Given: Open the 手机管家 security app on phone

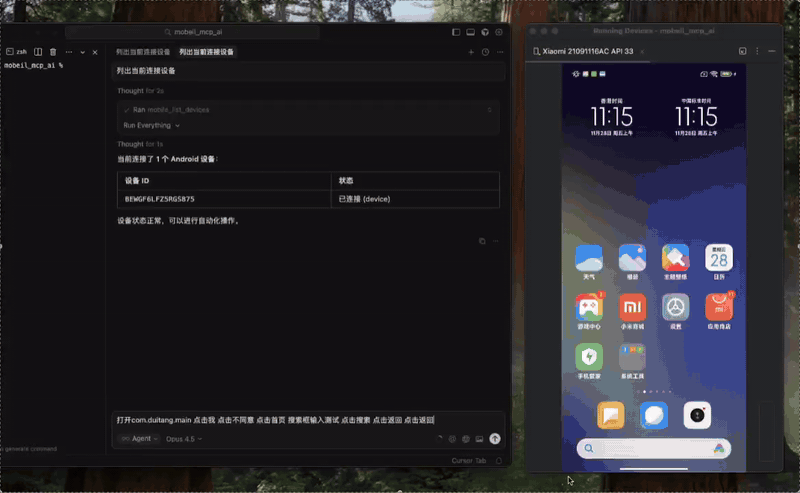Looking at the screenshot, I should (x=589, y=361).
